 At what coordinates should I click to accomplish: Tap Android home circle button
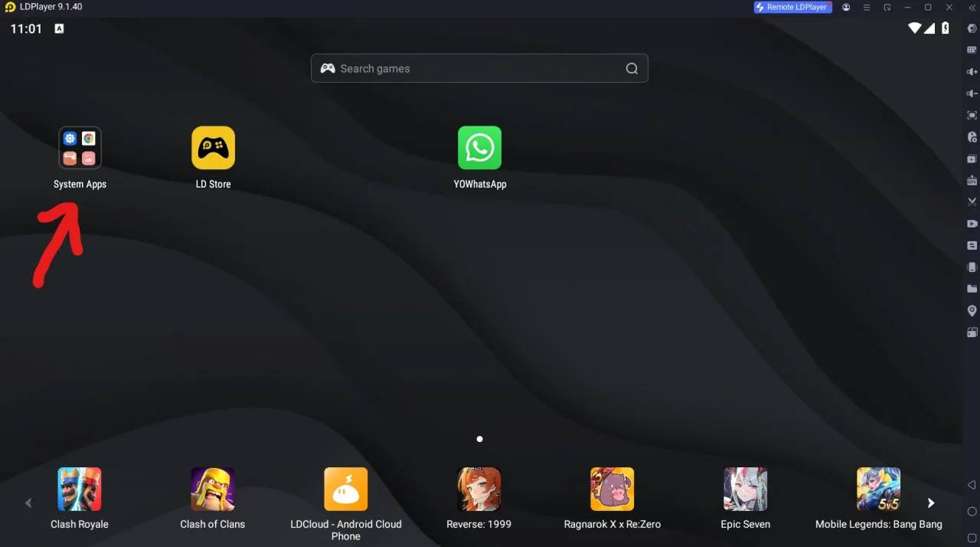click(x=972, y=511)
